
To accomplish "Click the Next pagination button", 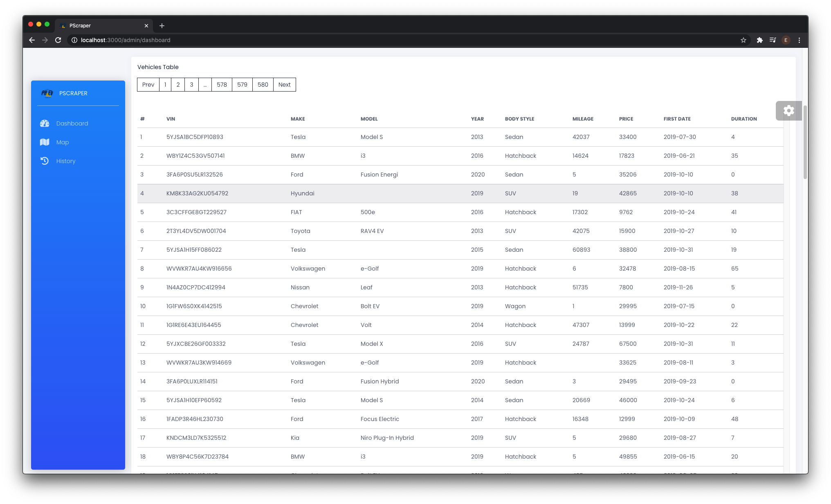I will pyautogui.click(x=284, y=85).
